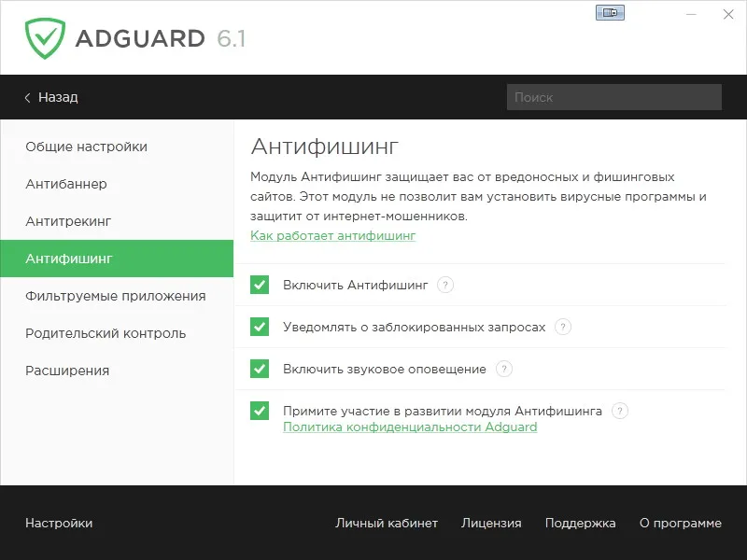Uncheck participation in Antiphishing module development
This screenshot has height=560, width=747.
click(x=260, y=411)
